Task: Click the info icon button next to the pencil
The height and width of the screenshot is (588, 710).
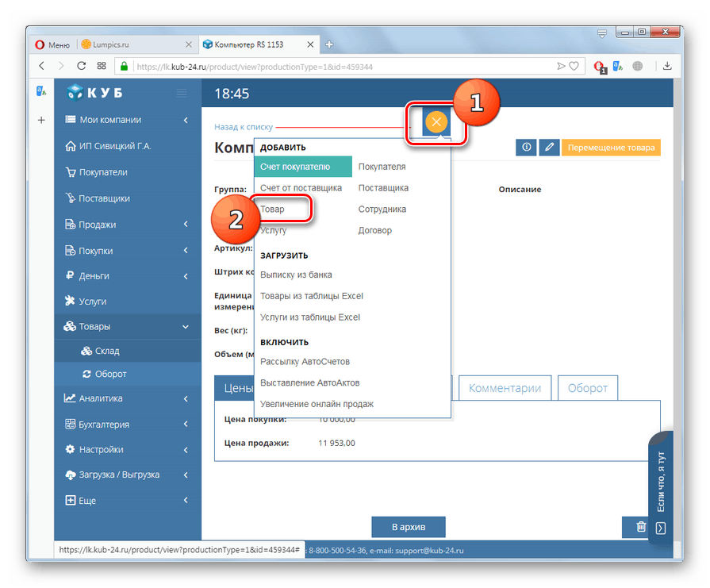Action: (526, 148)
